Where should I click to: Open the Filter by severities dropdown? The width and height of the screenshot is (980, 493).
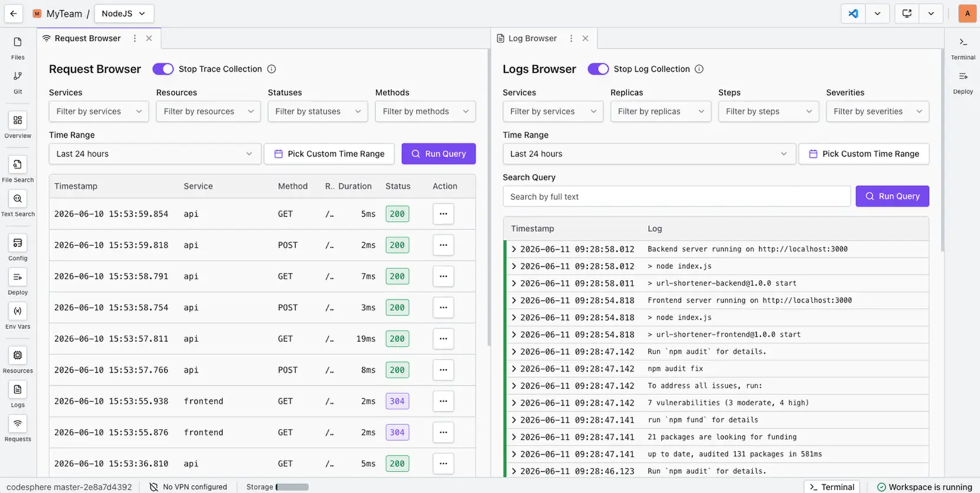(878, 111)
